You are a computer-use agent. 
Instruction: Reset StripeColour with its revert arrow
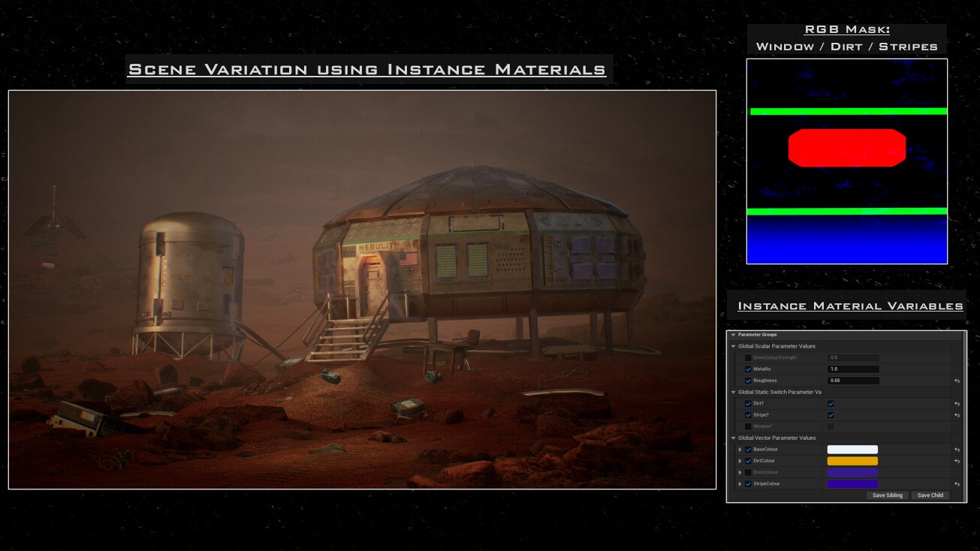click(x=957, y=483)
